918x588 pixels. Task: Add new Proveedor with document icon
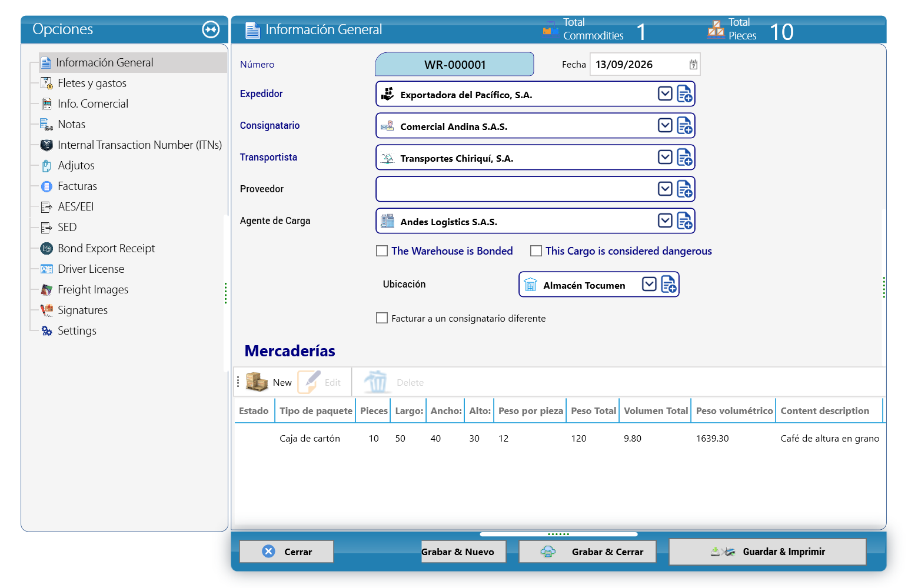pos(684,189)
